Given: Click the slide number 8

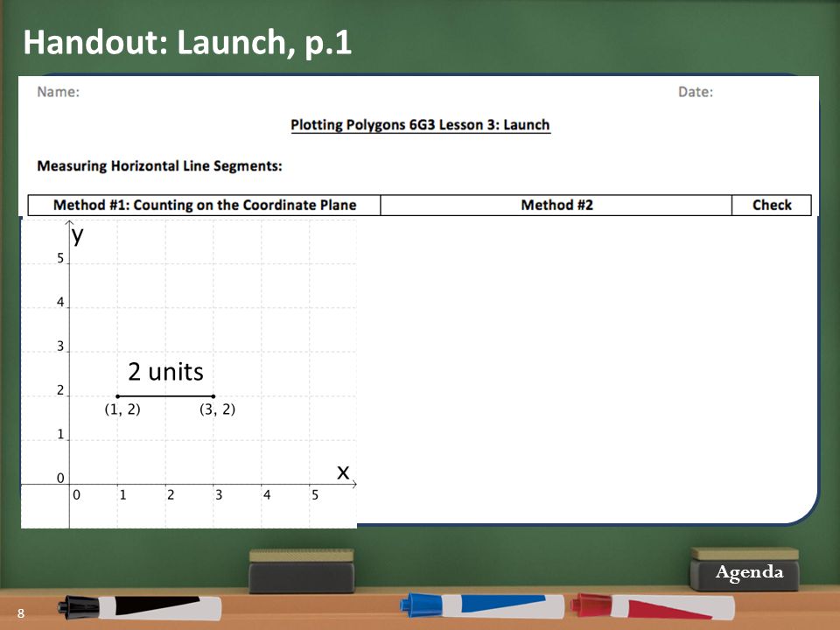Looking at the screenshot, I should pyautogui.click(x=21, y=613).
